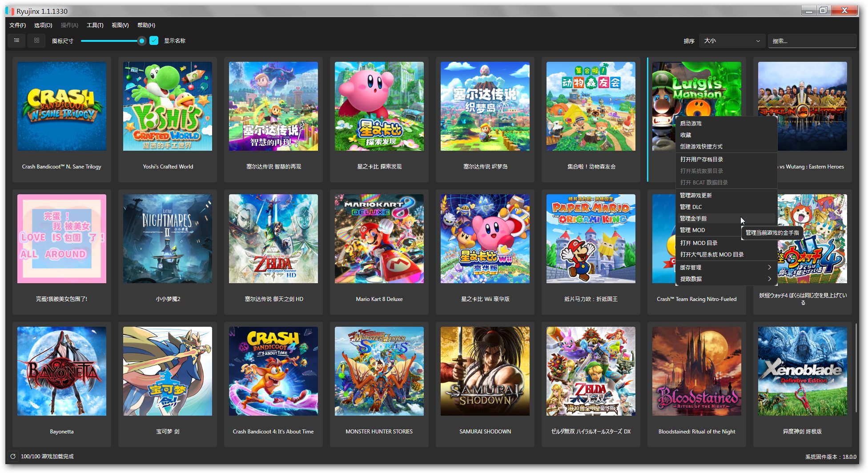
Task: Click Crash Team Racing Nitro-Fueled title
Action: [x=697, y=299]
